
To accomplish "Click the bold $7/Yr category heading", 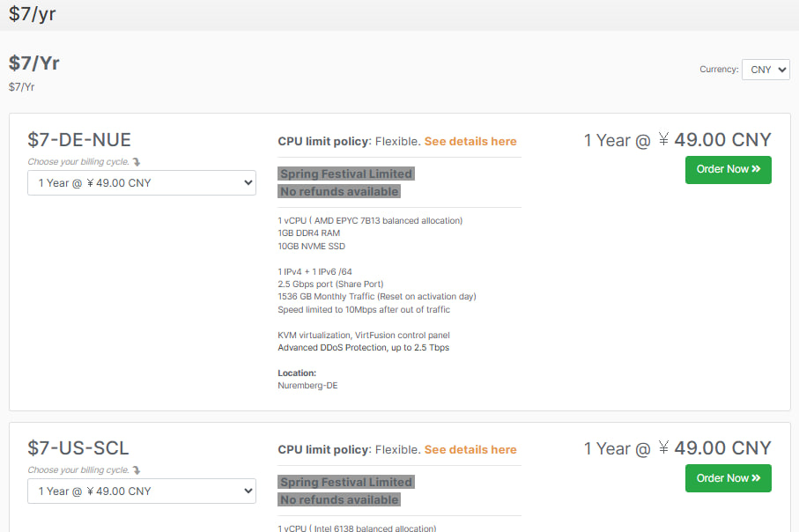I will pos(34,63).
